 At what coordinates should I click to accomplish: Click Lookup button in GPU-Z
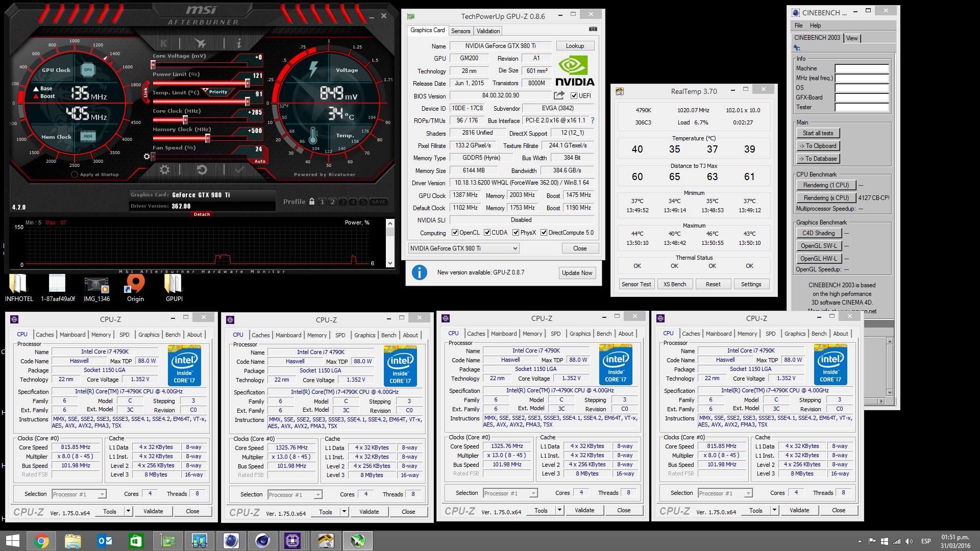tap(575, 46)
